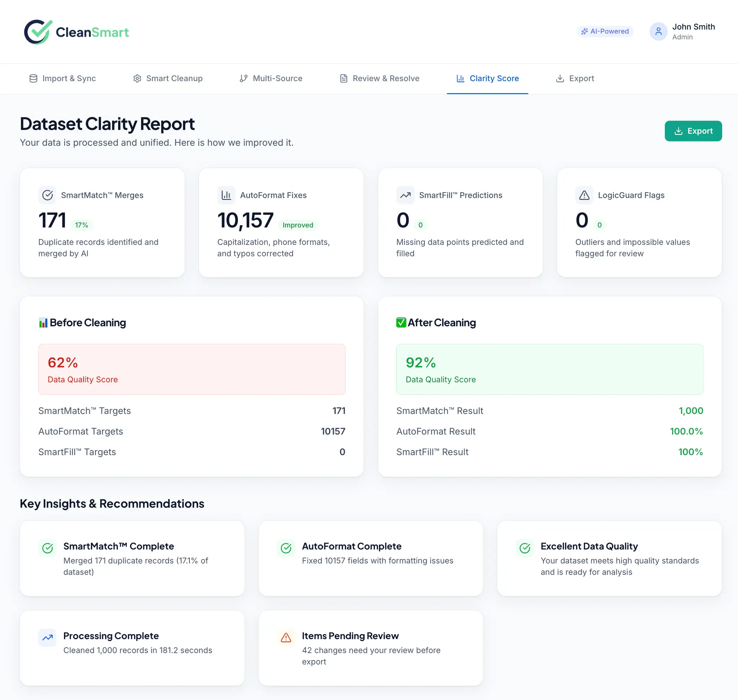Click the Items Pending Review card title

350,636
